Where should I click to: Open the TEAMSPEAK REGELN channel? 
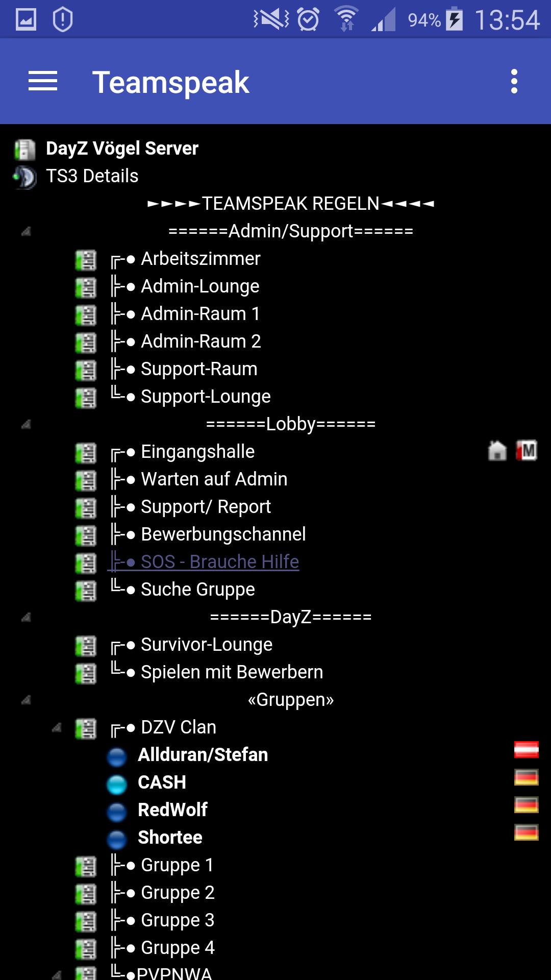[291, 203]
